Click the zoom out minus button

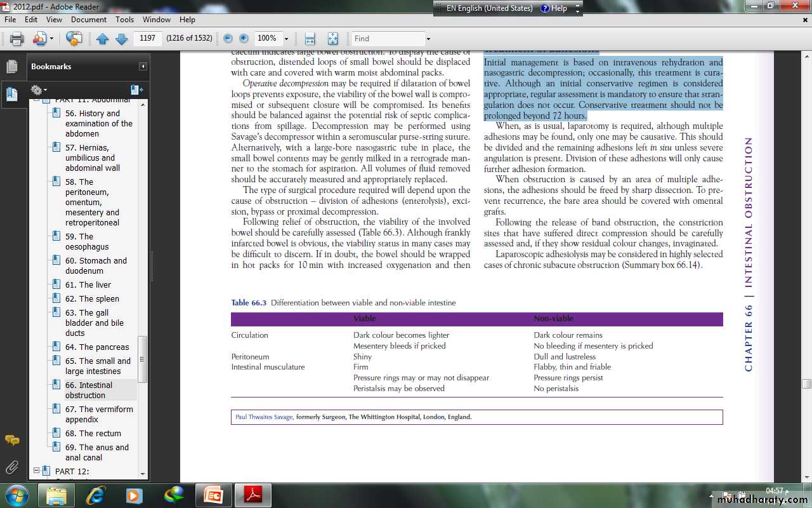[228, 39]
